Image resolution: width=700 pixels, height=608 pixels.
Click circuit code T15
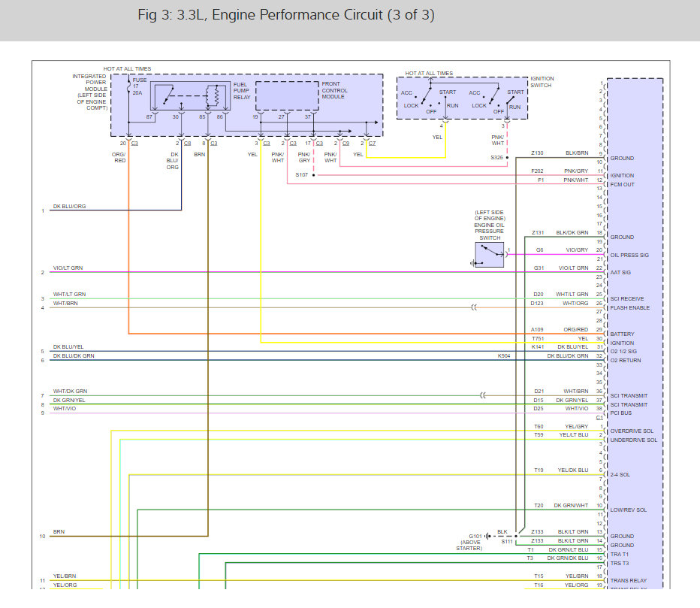click(x=539, y=576)
